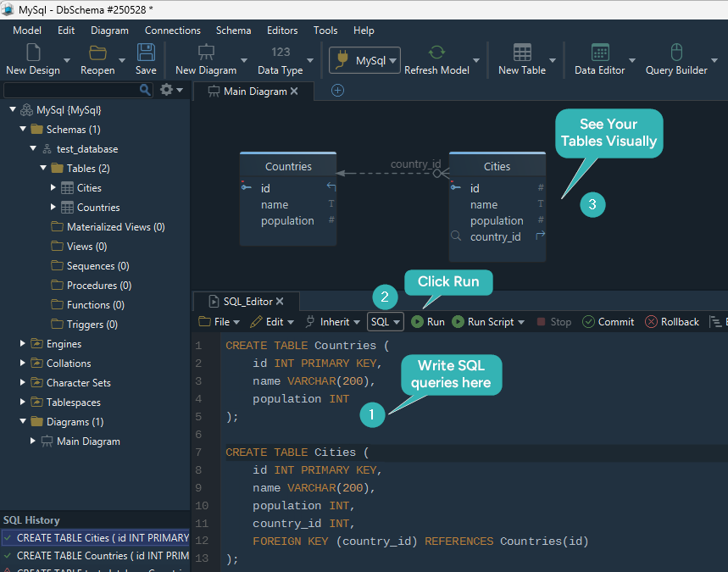Image resolution: width=728 pixels, height=572 pixels.
Task: Open the Reopen dropdown arrow
Action: [x=122, y=60]
